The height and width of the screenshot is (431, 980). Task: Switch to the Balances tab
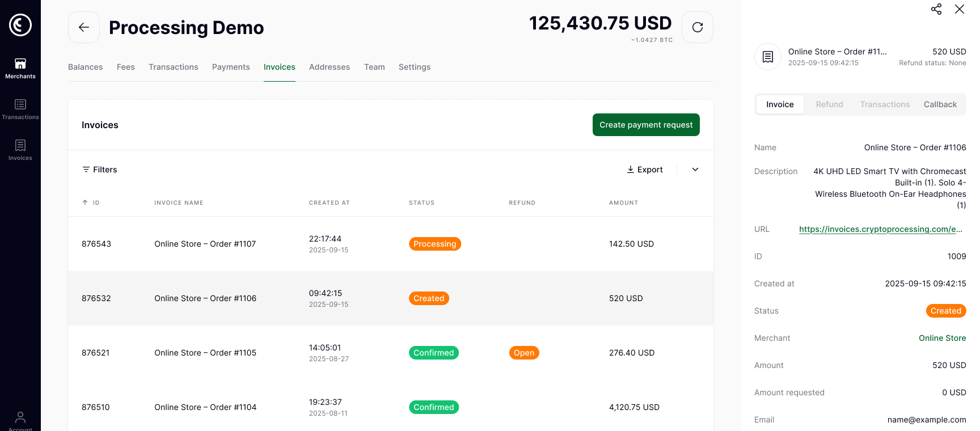pos(86,67)
